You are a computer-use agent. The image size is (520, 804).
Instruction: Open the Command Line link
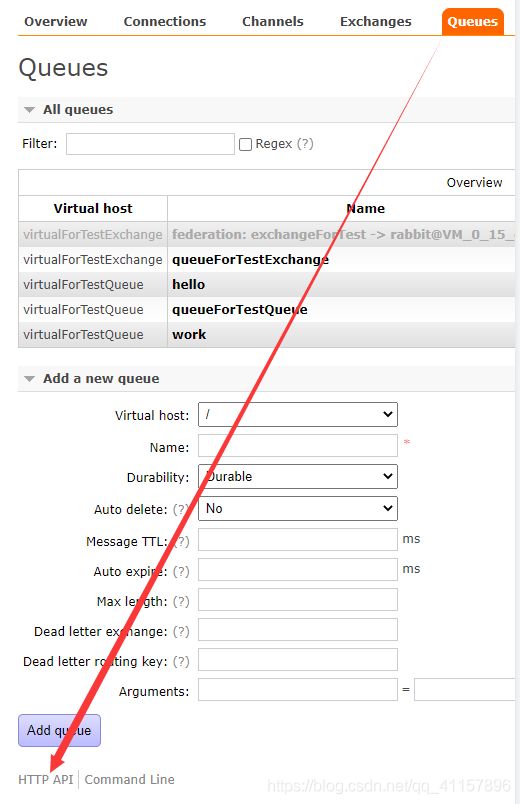129,779
